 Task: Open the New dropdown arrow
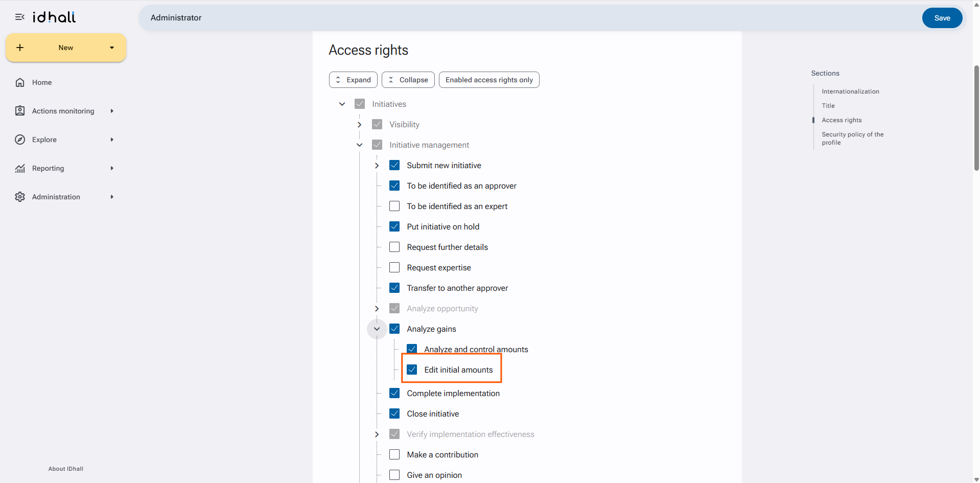(112, 48)
